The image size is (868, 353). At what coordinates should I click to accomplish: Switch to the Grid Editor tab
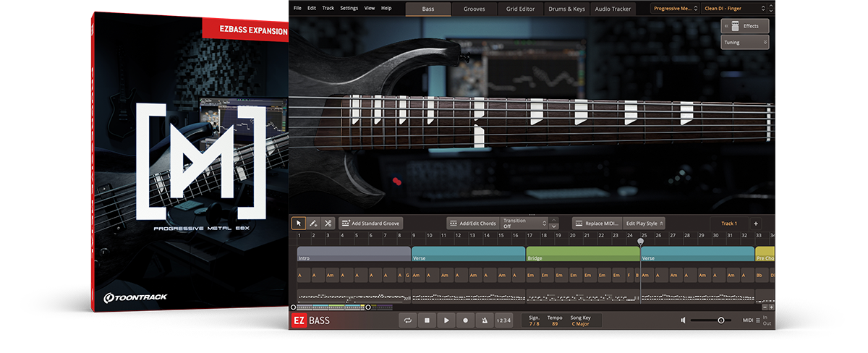click(521, 9)
